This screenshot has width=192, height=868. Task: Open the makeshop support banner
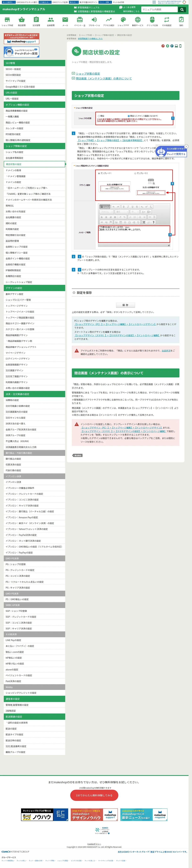[x=22, y=39]
